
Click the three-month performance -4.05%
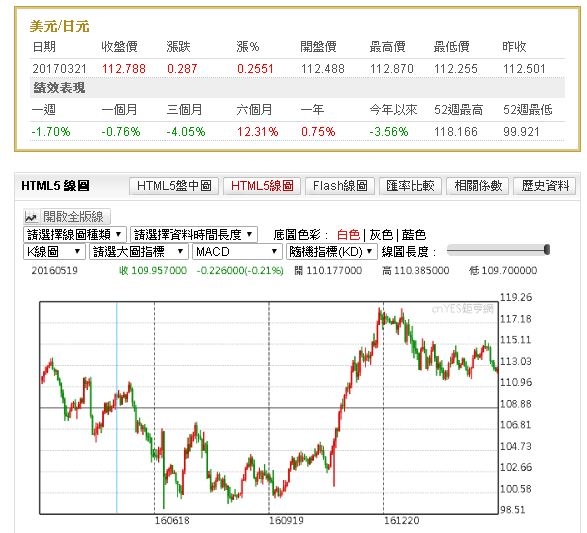click(186, 132)
